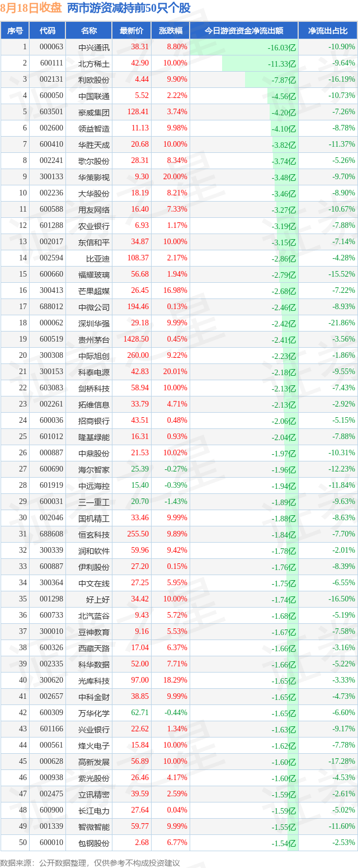Click the 最新价 column header

click(x=131, y=31)
